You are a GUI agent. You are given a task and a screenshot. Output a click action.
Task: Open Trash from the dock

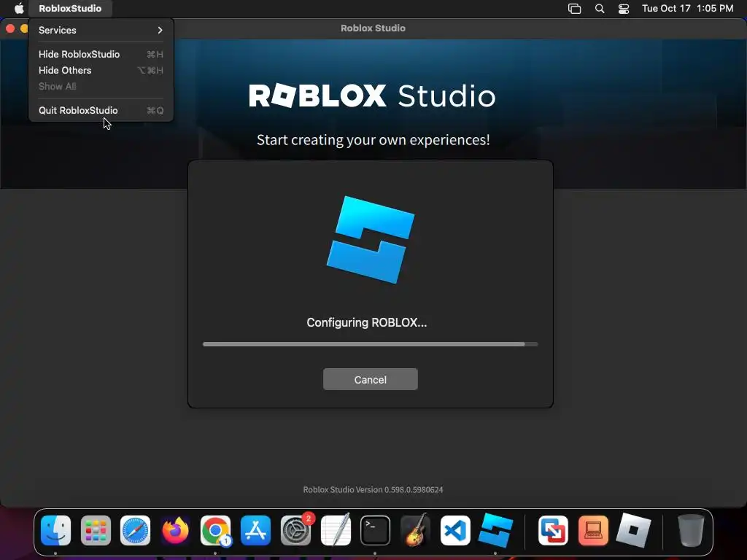point(691,531)
